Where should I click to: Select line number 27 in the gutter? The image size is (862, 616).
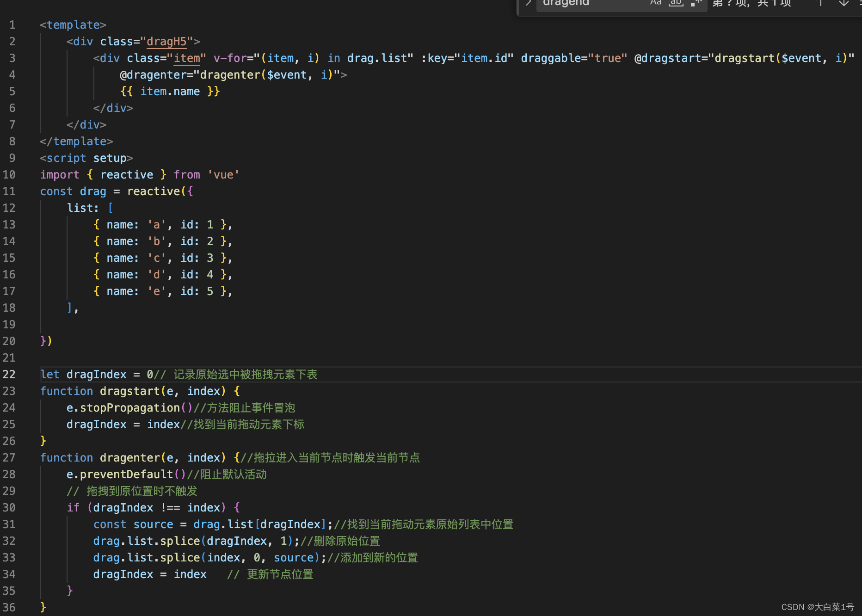(x=9, y=457)
